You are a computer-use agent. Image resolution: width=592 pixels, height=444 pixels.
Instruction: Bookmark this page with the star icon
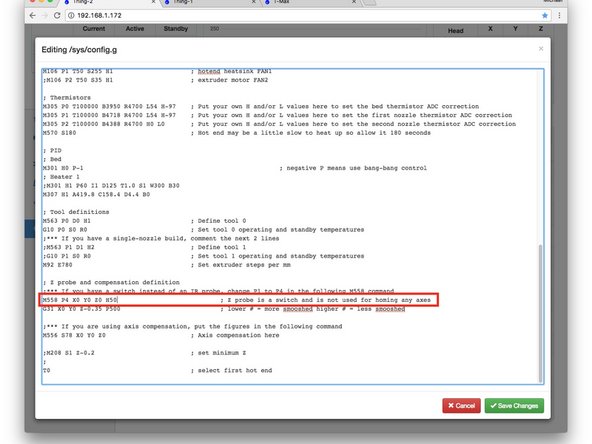click(545, 15)
